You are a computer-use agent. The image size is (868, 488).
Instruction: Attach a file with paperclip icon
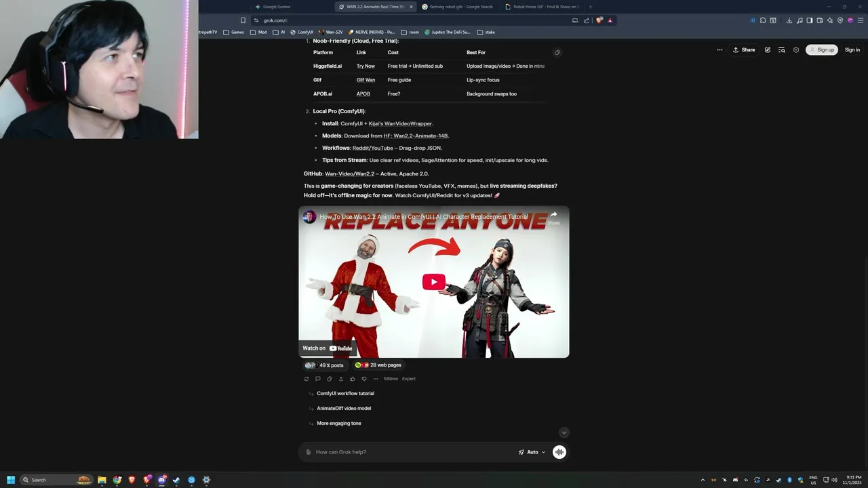click(309, 452)
